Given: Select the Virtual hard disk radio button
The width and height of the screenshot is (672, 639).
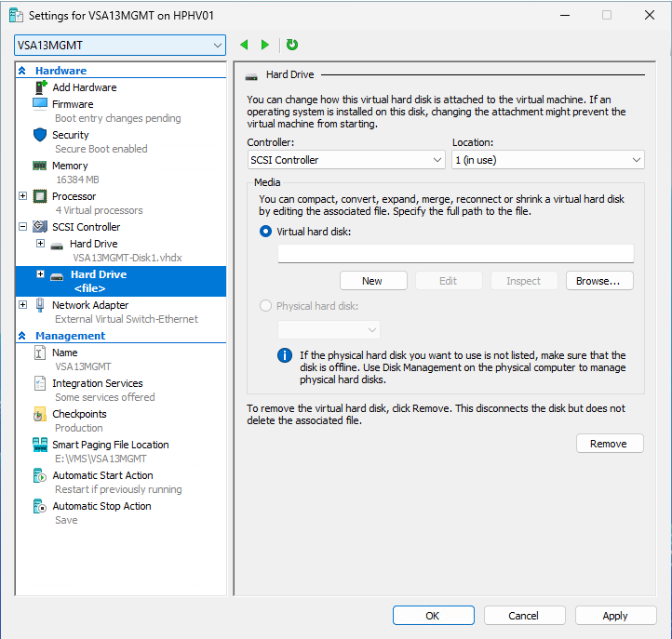Looking at the screenshot, I should tap(267, 232).
